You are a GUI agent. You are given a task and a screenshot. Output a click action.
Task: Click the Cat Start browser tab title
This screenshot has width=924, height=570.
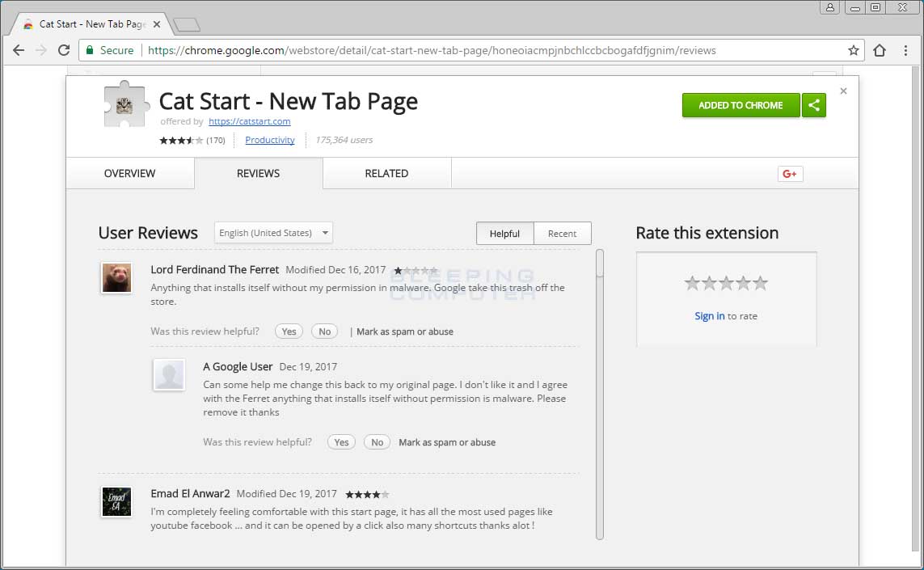point(92,24)
